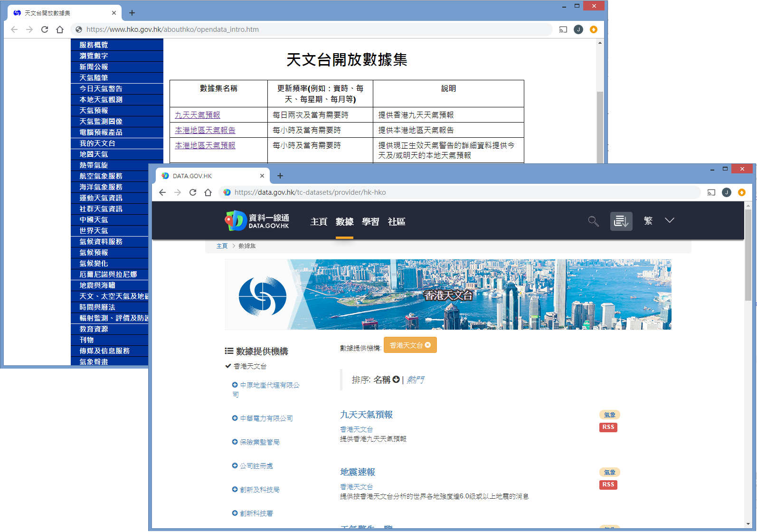757x532 pixels.
Task: Expand 中原地產代理有限公司 provider
Action: pyautogui.click(x=235, y=385)
